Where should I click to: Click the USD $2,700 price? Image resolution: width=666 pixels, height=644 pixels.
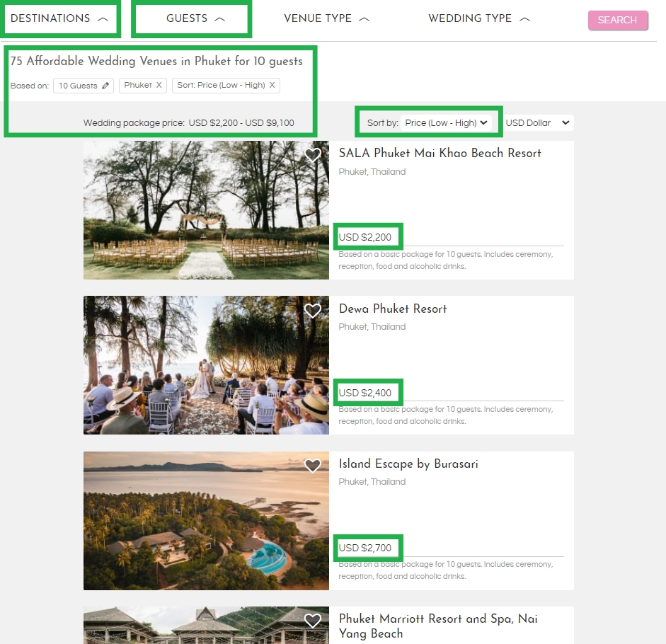tap(365, 548)
